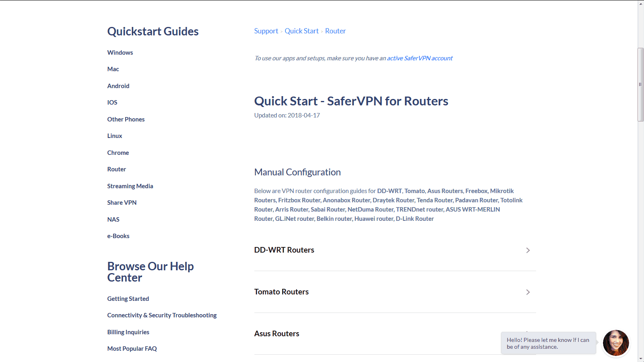This screenshot has height=362, width=644.
Task: Jump to Belkin router link
Action: (334, 219)
